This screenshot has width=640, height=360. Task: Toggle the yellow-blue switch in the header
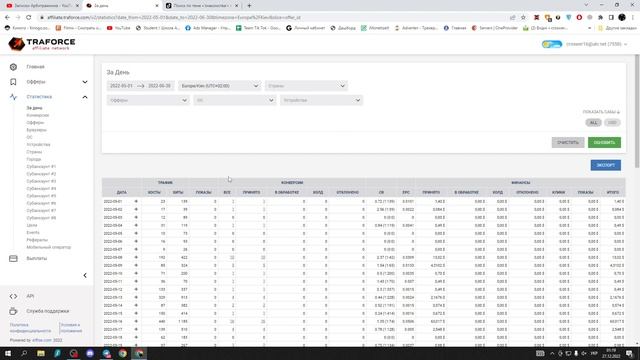click(552, 44)
